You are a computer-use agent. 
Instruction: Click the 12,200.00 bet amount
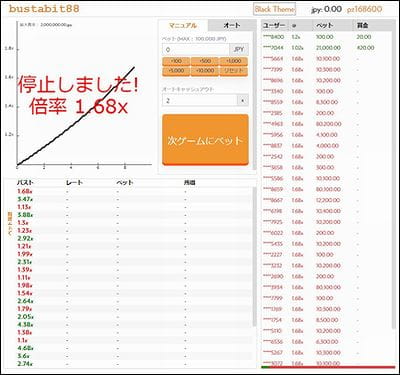328,200
